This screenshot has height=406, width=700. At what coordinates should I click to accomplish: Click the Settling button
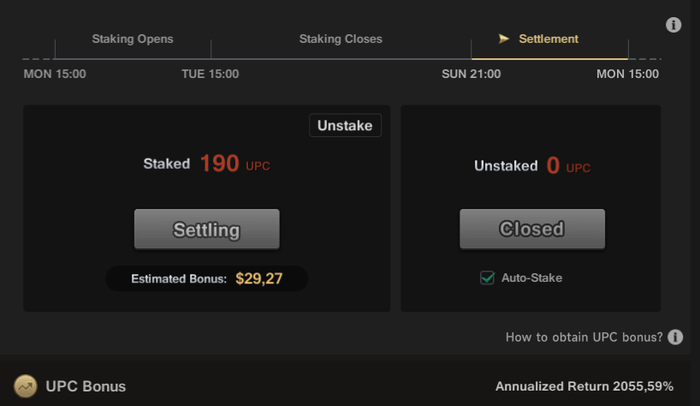coord(207,229)
